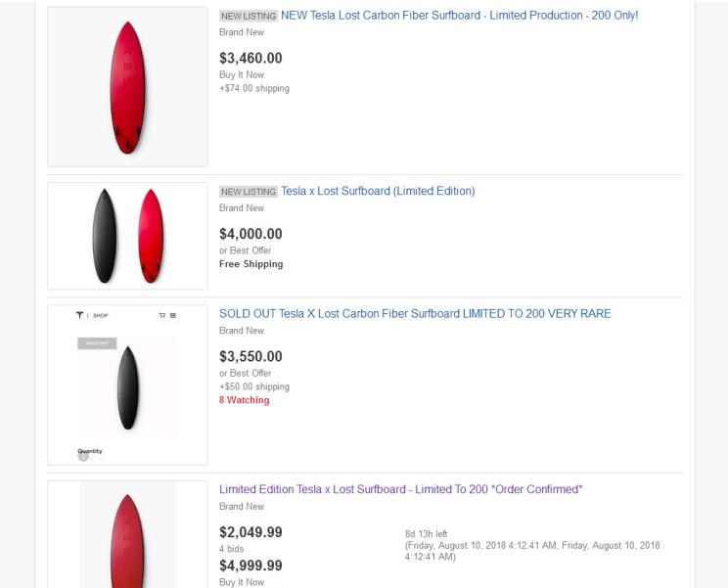Click the SOLD OUT badge on the black surfboard image
Image resolution: width=728 pixels, height=588 pixels.
(x=97, y=343)
